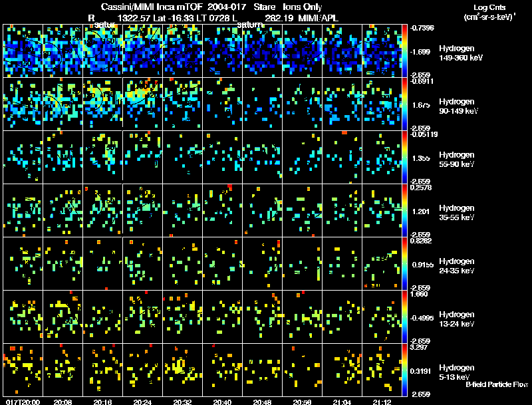Click the color bar for the 35-55 keV row
The height and width of the screenshot is (405, 532).
tap(404, 210)
